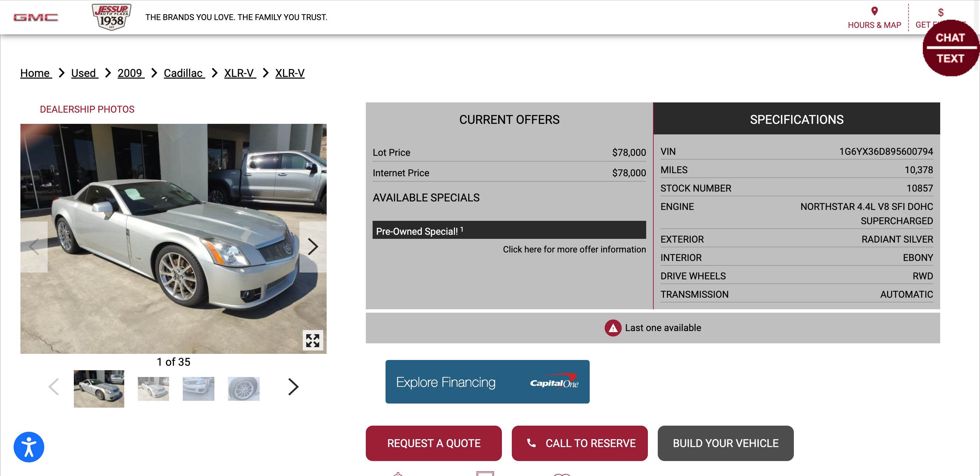Select the wheel close-up thumbnail

(244, 389)
